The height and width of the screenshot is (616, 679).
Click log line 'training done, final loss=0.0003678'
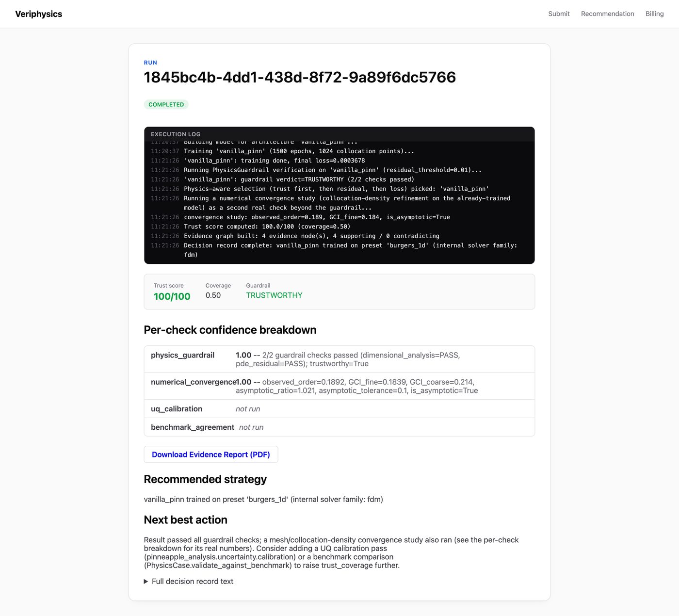pyautogui.click(x=274, y=161)
